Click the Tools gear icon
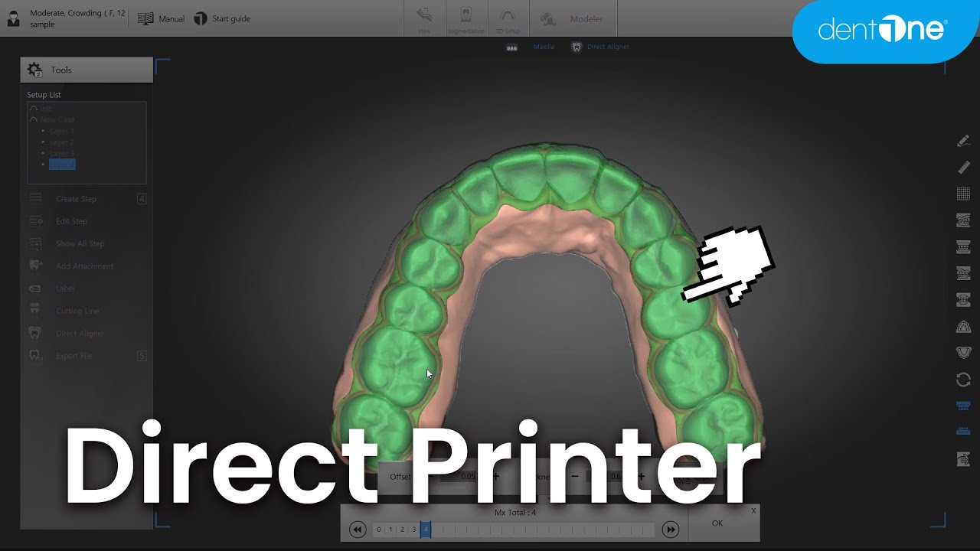The height and width of the screenshot is (551, 980). (34, 70)
